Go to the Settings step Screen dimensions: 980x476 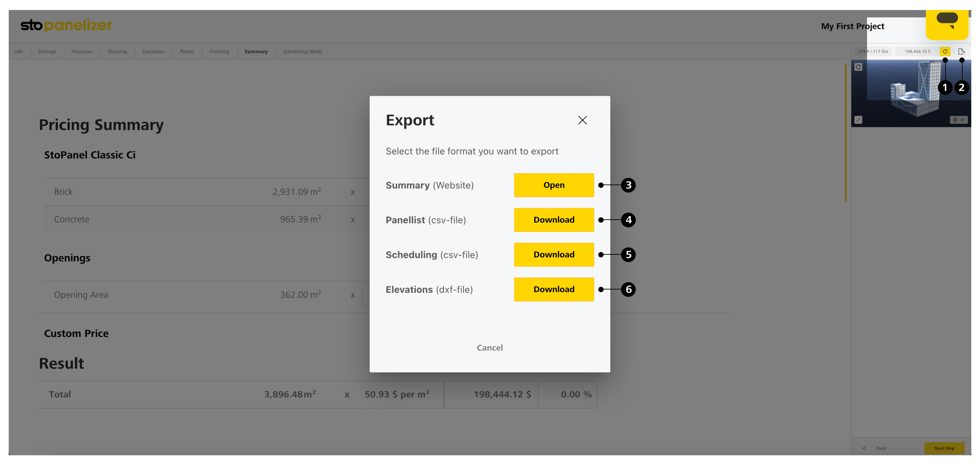(47, 52)
